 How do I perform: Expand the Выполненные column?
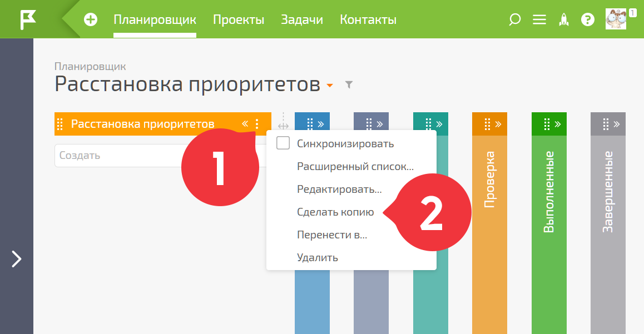557,124
